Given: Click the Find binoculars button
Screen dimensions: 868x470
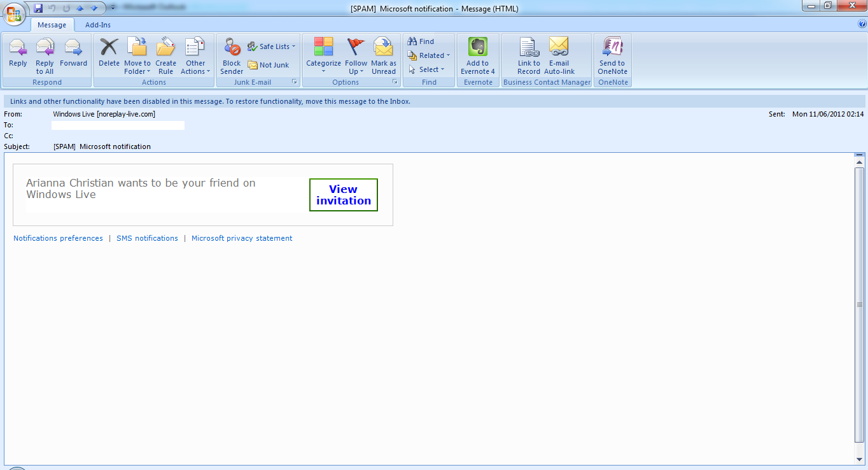Looking at the screenshot, I should (x=421, y=41).
